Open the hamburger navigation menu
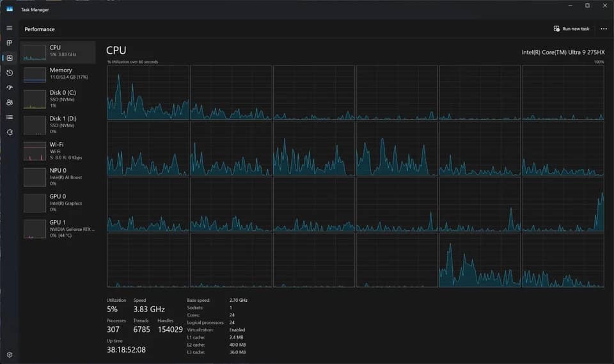Image resolution: width=614 pixels, height=364 pixels. (x=10, y=28)
